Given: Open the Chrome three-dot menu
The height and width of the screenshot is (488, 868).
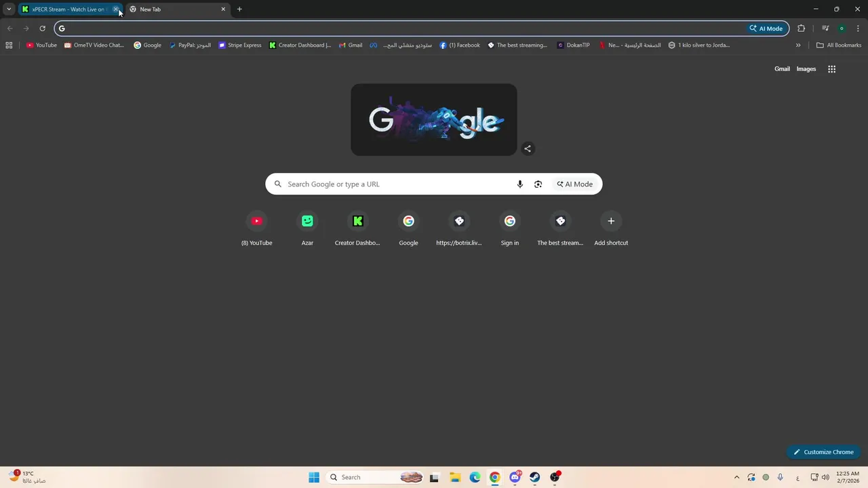Looking at the screenshot, I should pos(858,28).
